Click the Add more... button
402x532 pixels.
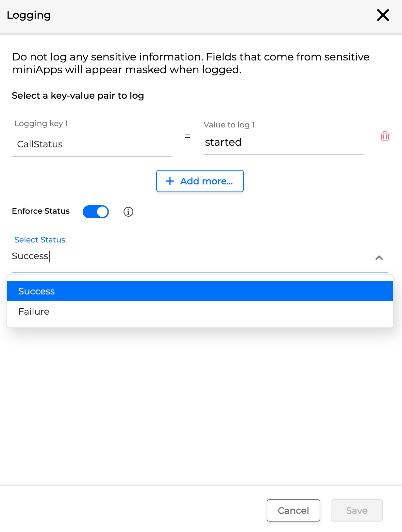(200, 181)
